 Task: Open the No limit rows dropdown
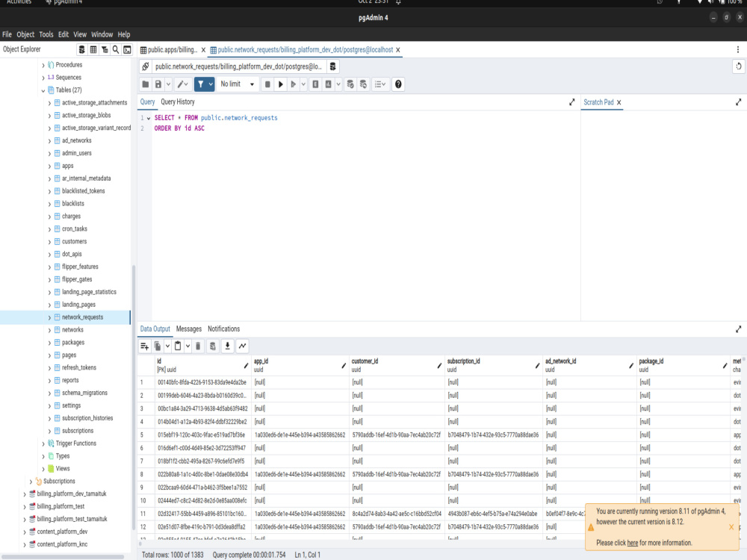point(238,84)
